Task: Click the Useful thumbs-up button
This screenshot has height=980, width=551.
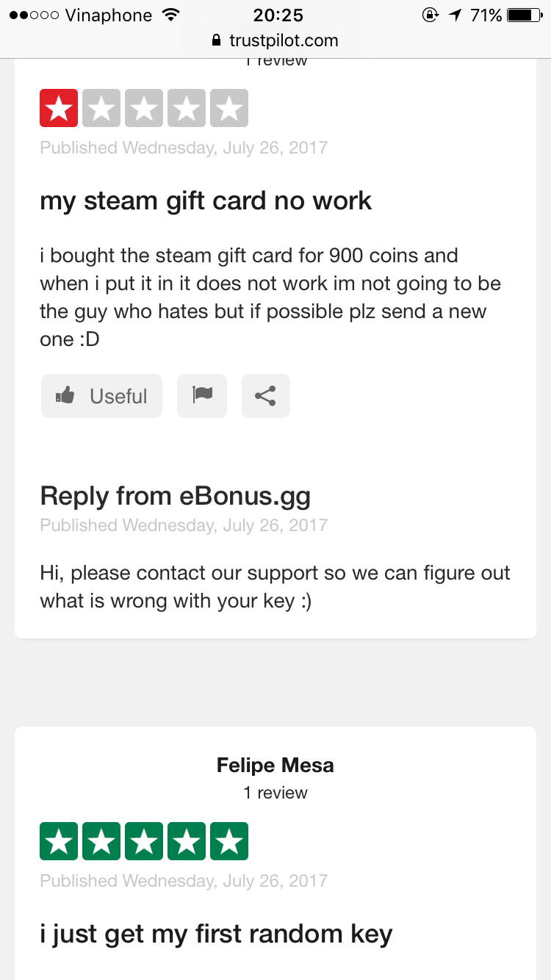Action: [x=101, y=396]
